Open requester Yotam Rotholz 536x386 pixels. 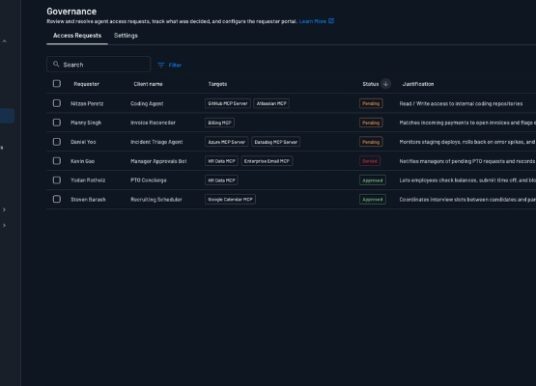(88, 180)
